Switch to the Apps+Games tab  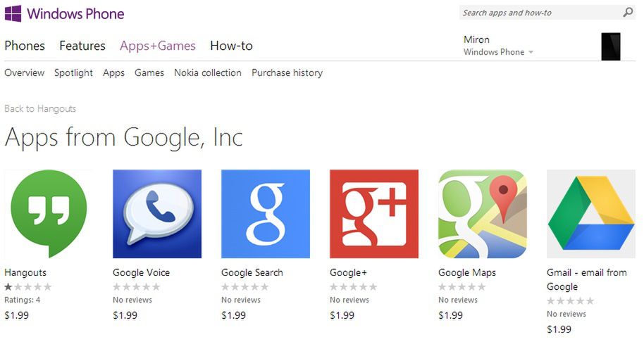pyautogui.click(x=158, y=46)
